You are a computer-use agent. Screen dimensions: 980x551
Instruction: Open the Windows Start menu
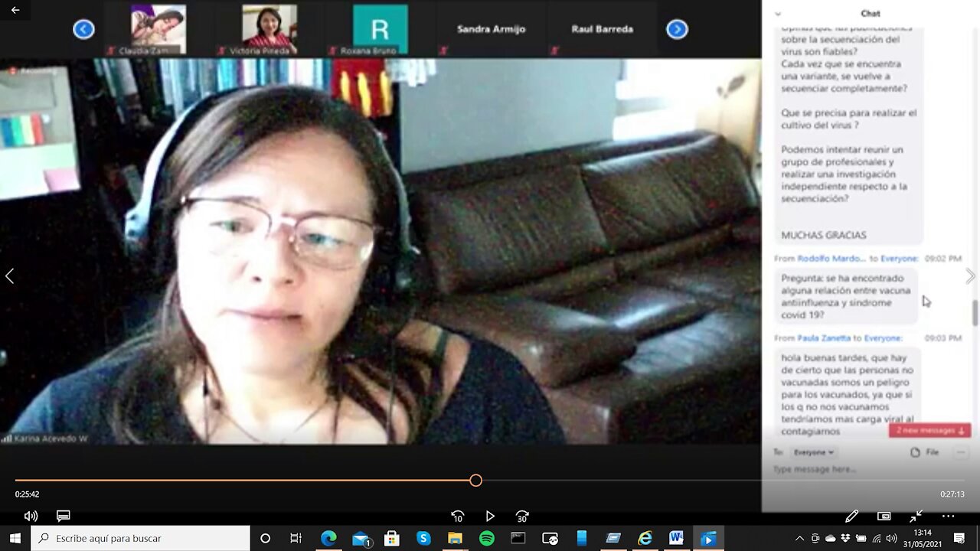[x=15, y=538]
